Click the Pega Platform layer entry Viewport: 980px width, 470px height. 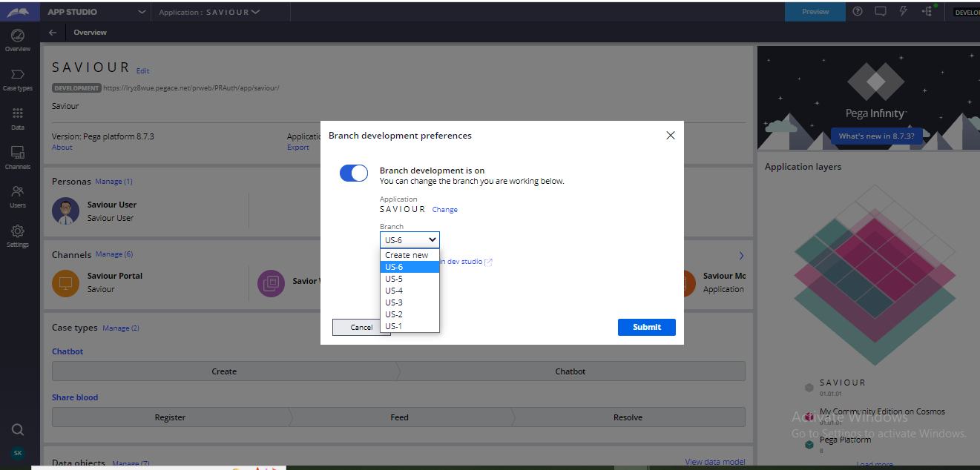[x=845, y=440]
